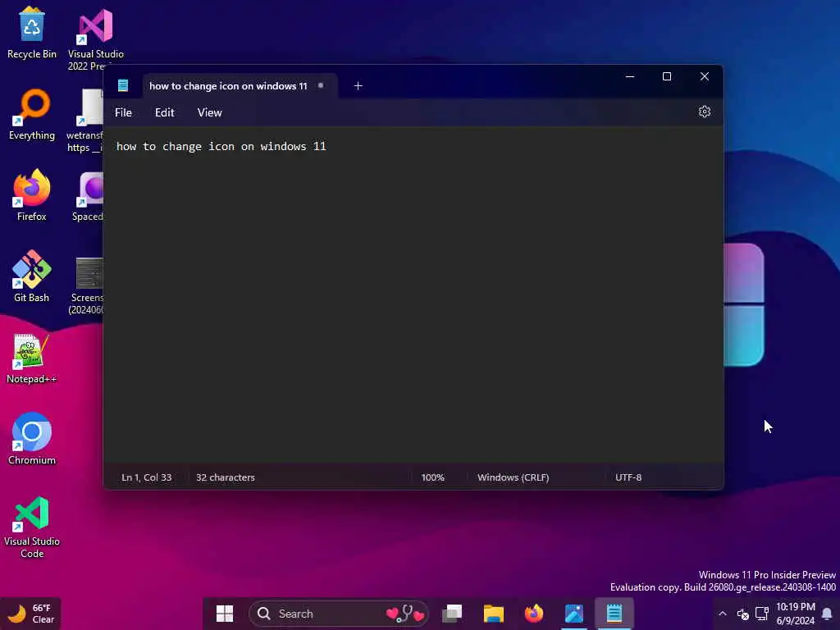Open File Explorer from taskbar

pyautogui.click(x=493, y=614)
